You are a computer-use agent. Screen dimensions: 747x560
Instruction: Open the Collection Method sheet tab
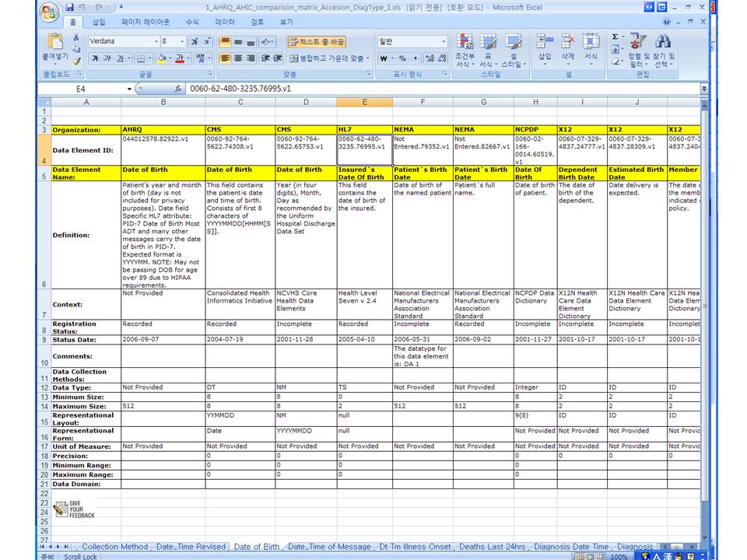click(x=115, y=547)
